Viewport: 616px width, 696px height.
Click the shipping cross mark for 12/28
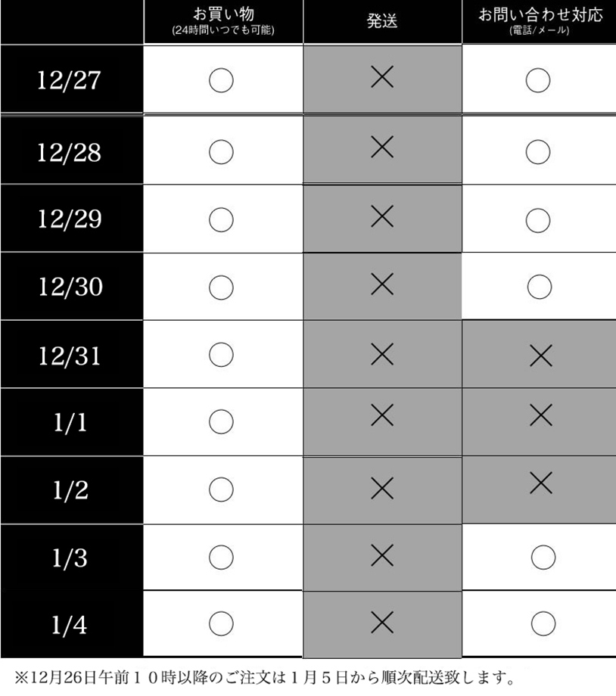[382, 148]
